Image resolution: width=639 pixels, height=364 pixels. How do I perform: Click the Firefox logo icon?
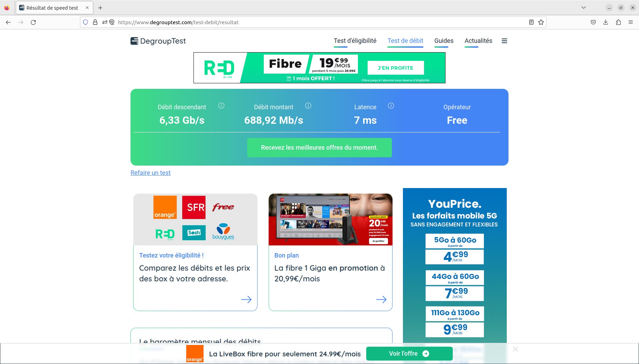pyautogui.click(x=7, y=8)
